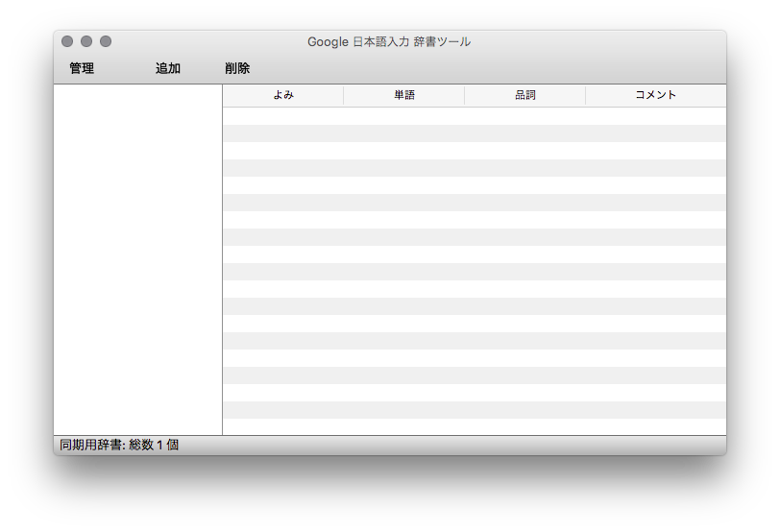This screenshot has height=532, width=780.
Task: Sort by the よみ column header
Action: point(283,95)
